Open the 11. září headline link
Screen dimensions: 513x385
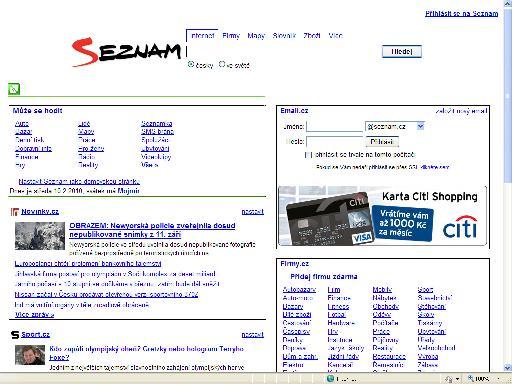click(152, 230)
